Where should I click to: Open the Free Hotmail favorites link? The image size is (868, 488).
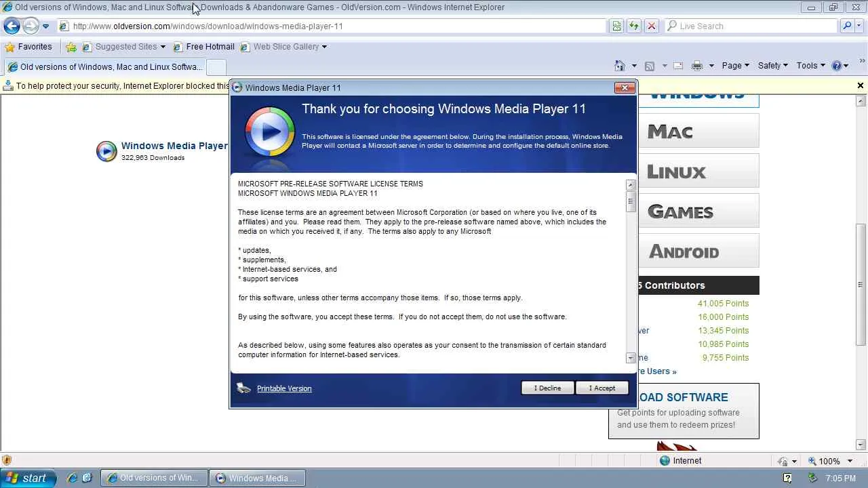[x=203, y=47]
